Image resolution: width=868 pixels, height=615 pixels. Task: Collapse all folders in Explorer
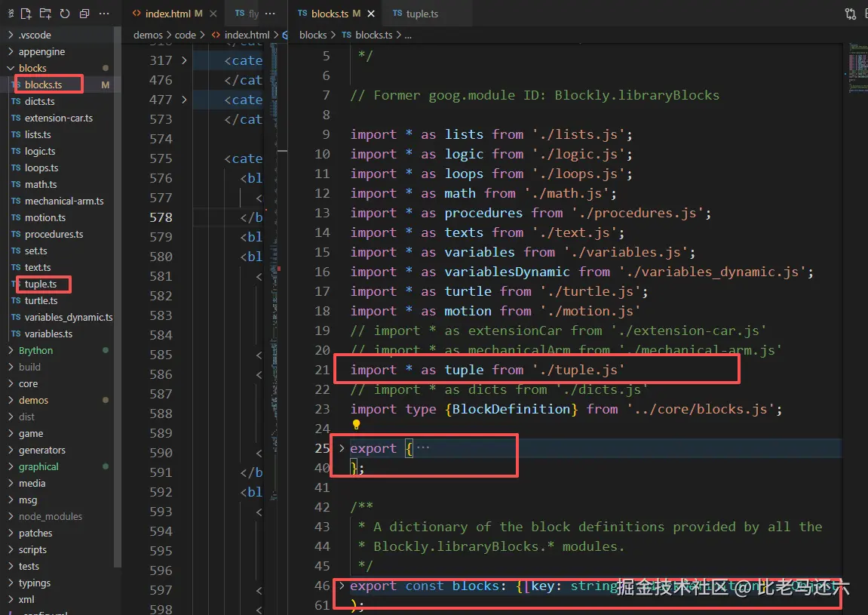point(84,14)
